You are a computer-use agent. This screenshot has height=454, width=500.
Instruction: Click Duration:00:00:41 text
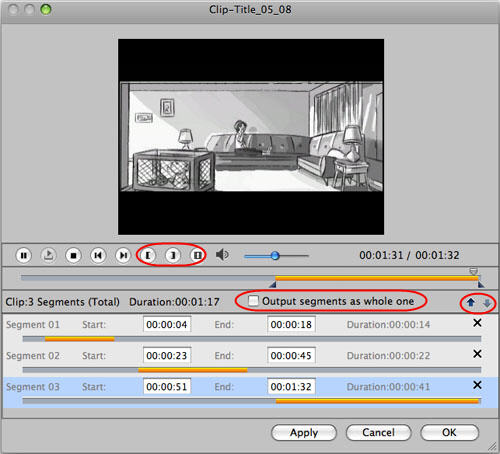pyautogui.click(x=388, y=387)
